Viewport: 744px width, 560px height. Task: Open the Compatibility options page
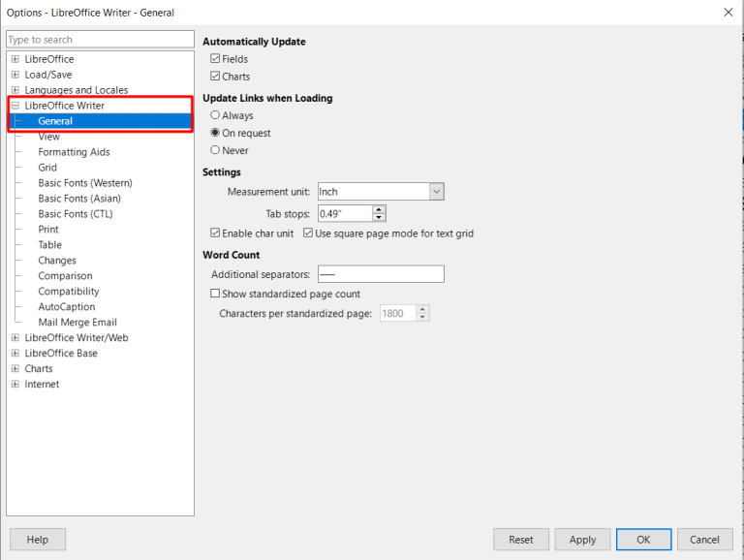pyautogui.click(x=69, y=292)
